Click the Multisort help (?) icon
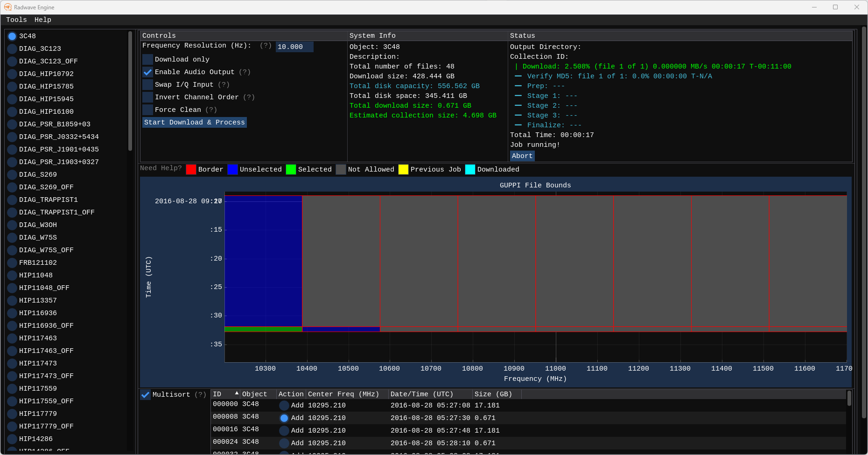 coord(200,395)
